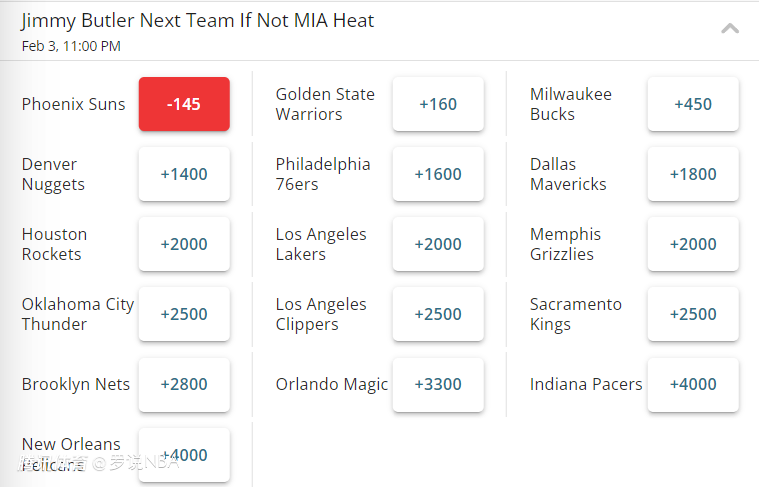Click Houston Rockets +2000 odds button
The height and width of the screenshot is (487, 759).
click(x=184, y=244)
